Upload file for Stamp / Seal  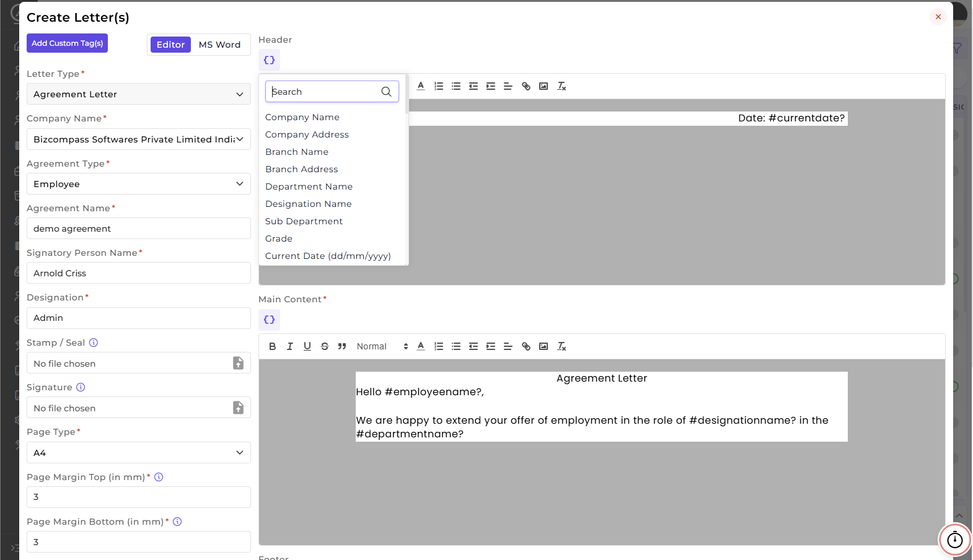tap(238, 363)
